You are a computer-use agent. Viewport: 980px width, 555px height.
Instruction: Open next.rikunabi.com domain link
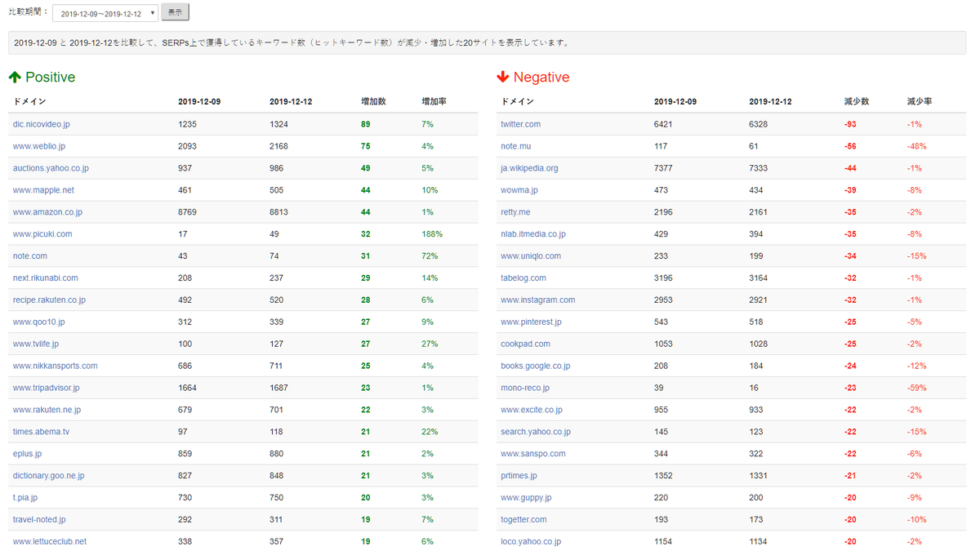pyautogui.click(x=46, y=278)
